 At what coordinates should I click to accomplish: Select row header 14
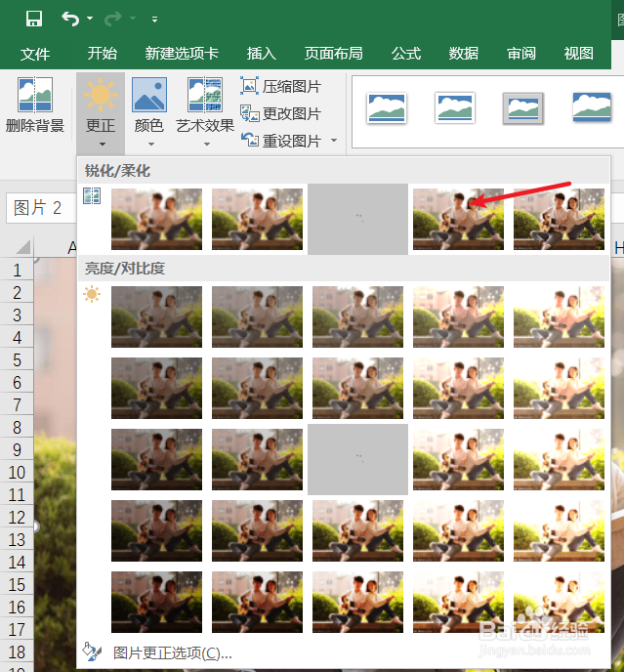17,563
